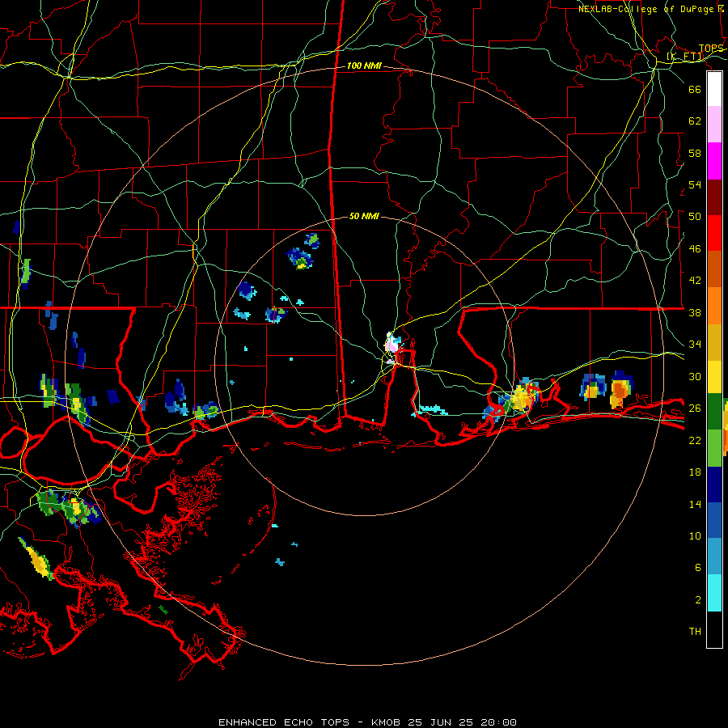Pick the light pink legend swatch
Viewport: 728px width, 728px height.
[714, 124]
